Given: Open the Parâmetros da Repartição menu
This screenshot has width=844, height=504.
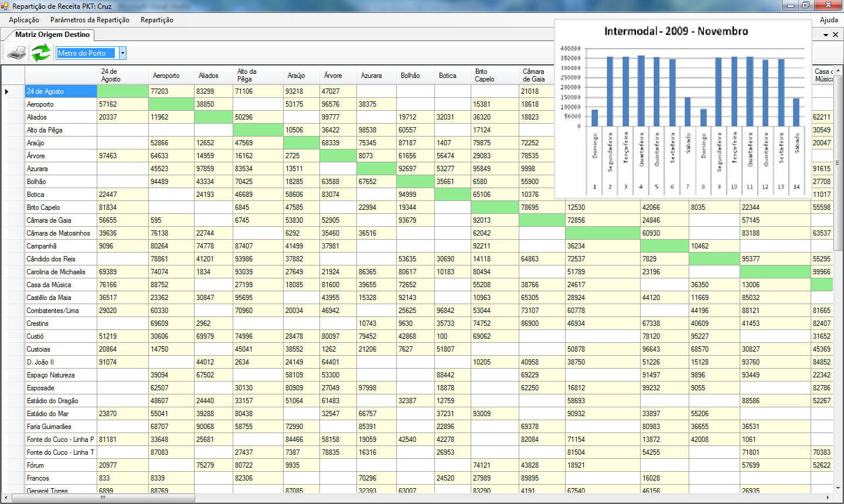Looking at the screenshot, I should click(x=90, y=20).
